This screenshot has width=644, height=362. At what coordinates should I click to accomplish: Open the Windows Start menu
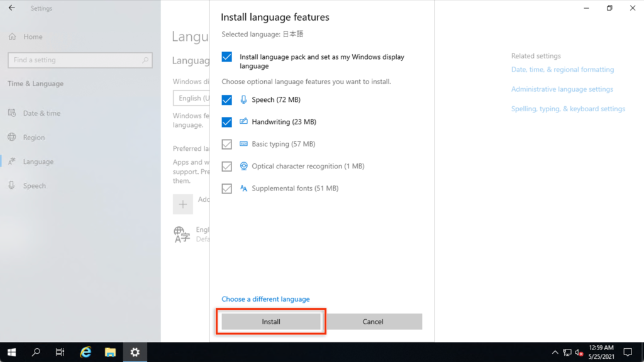[11, 352]
